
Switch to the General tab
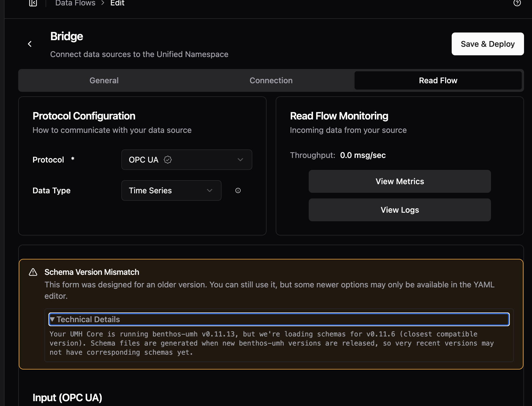coord(104,80)
